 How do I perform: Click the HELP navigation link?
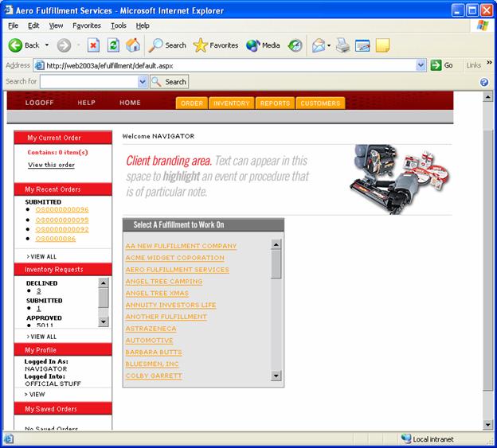[86, 103]
